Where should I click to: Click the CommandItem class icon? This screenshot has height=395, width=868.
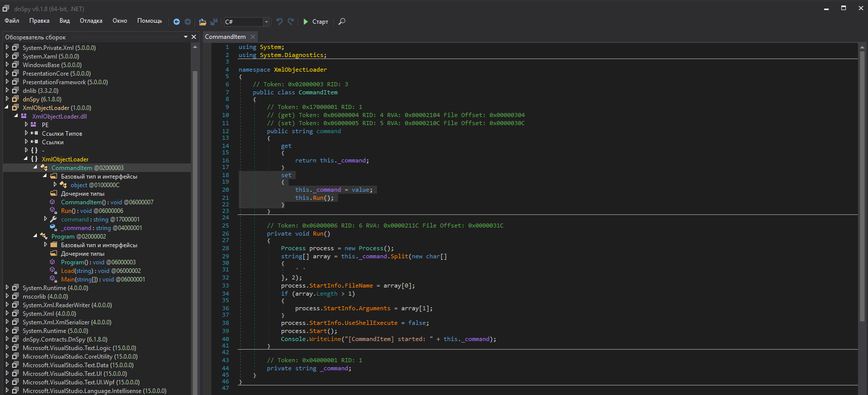(x=44, y=167)
